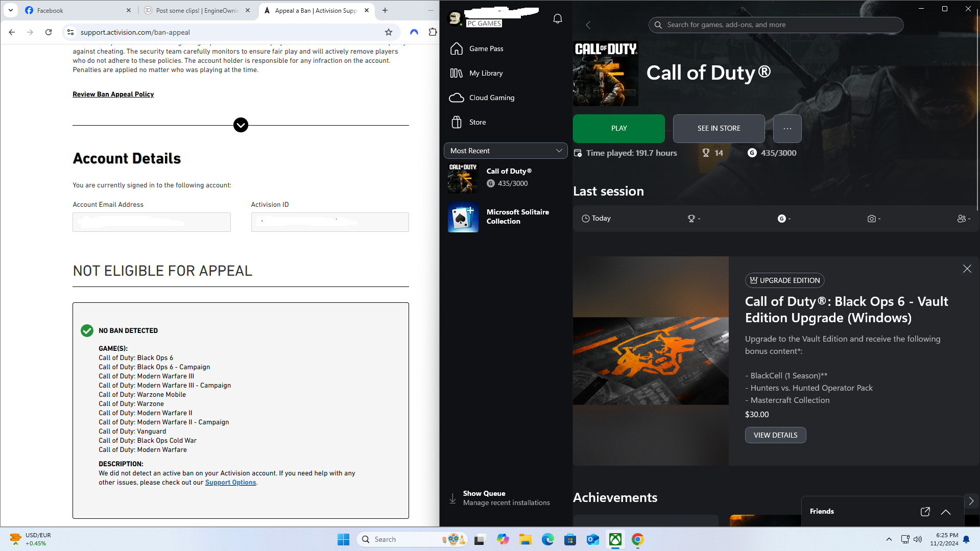Screen dimensions: 980x551
Task: Click achievements count 14 trophy
Action: (713, 153)
